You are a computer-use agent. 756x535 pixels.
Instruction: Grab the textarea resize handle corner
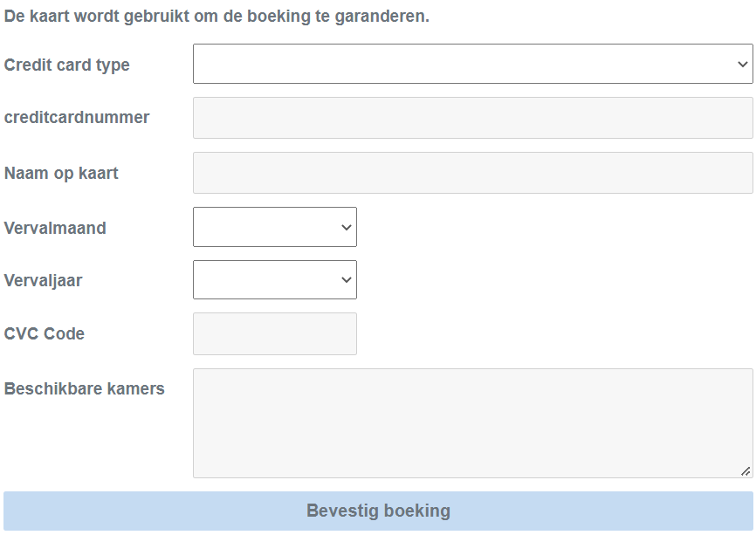click(746, 470)
